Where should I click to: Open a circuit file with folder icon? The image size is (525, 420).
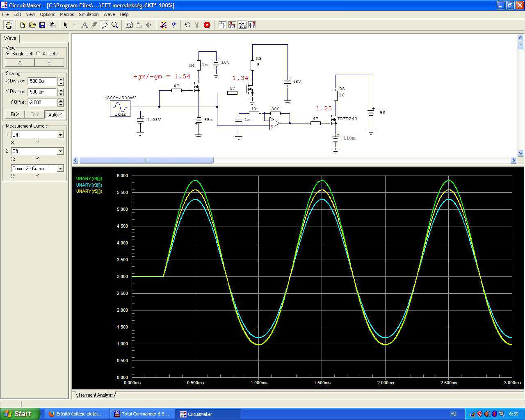point(32,25)
